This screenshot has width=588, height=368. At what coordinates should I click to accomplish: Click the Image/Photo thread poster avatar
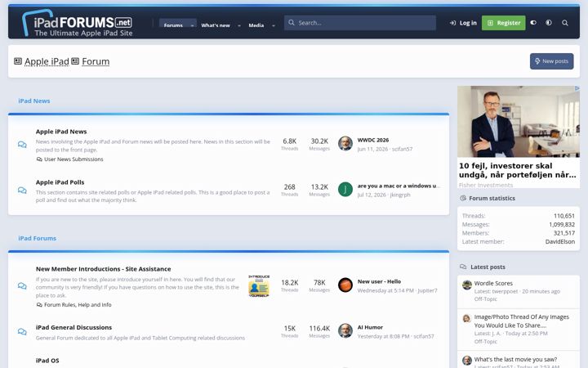[467, 319]
